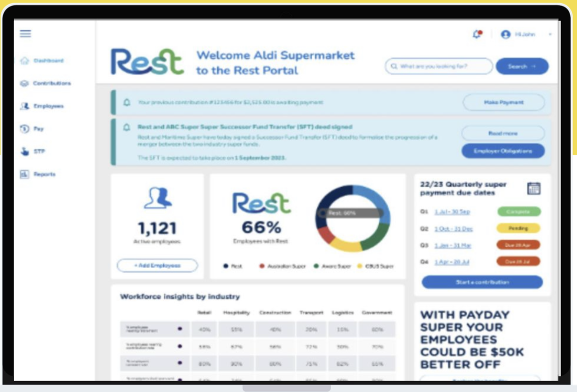Click the Rest logo in the header
577x392 pixels.
147,62
